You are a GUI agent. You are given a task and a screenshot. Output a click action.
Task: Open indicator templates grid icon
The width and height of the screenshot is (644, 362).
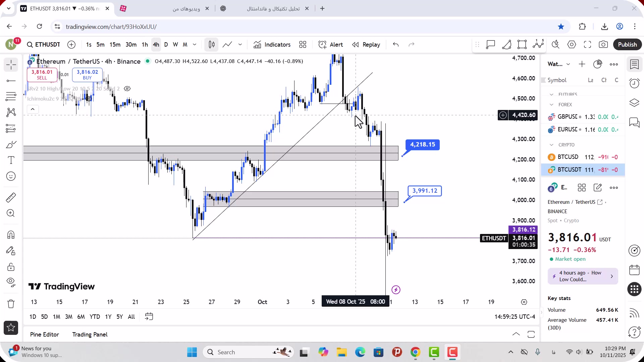coord(303,45)
